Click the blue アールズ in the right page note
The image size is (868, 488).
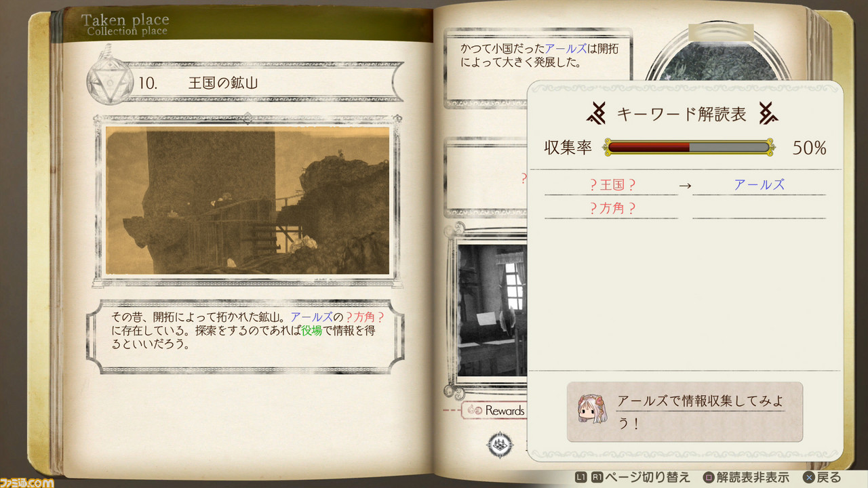tap(567, 49)
